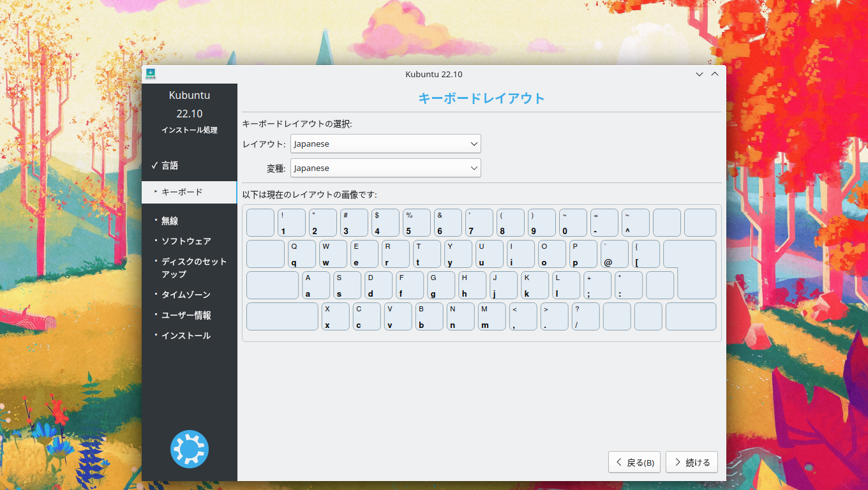
Task: Click the 1 key in keyboard preview
Action: click(x=292, y=223)
